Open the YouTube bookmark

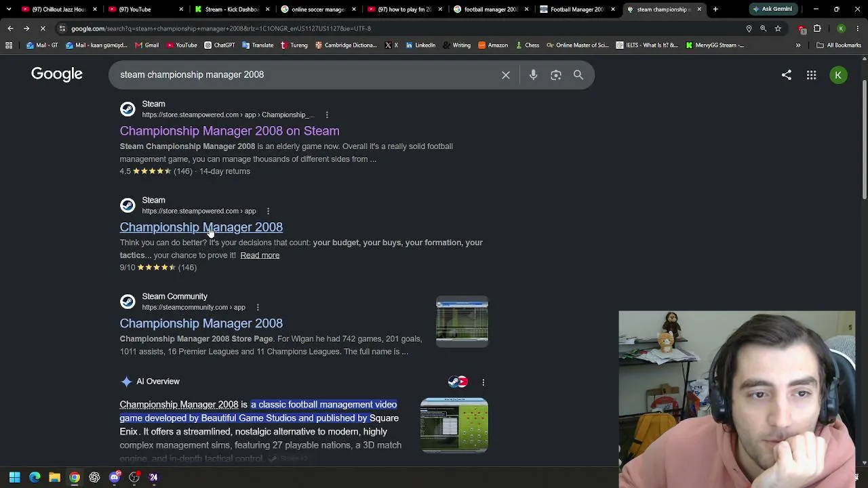pyautogui.click(x=181, y=45)
